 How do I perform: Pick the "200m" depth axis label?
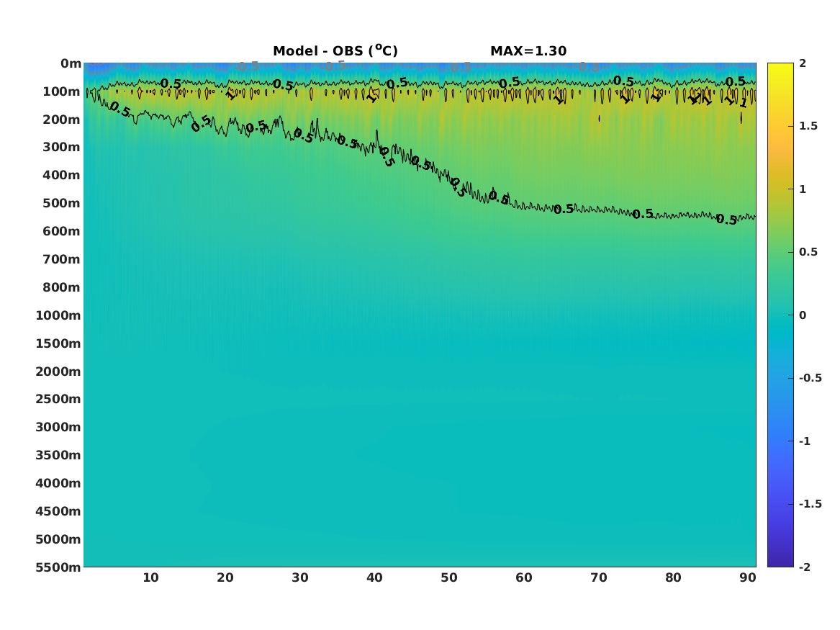(x=62, y=120)
